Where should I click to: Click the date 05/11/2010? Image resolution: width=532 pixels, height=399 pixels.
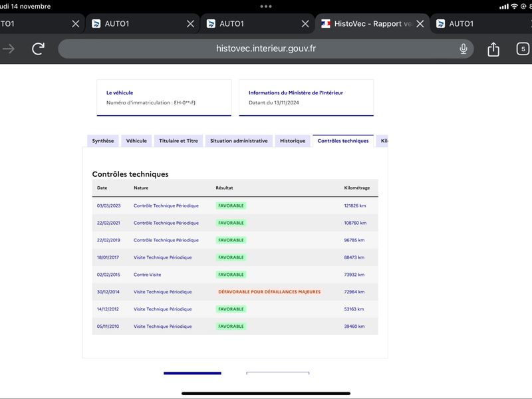pos(108,327)
